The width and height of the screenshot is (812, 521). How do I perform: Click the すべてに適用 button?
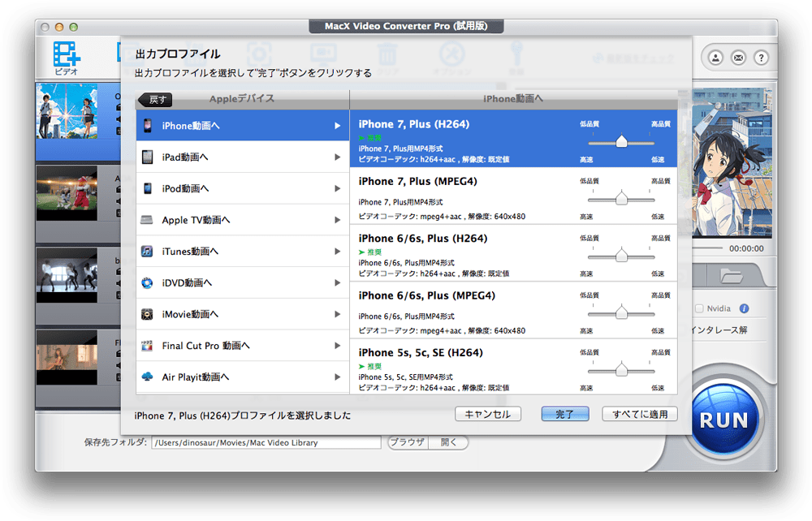pos(640,414)
